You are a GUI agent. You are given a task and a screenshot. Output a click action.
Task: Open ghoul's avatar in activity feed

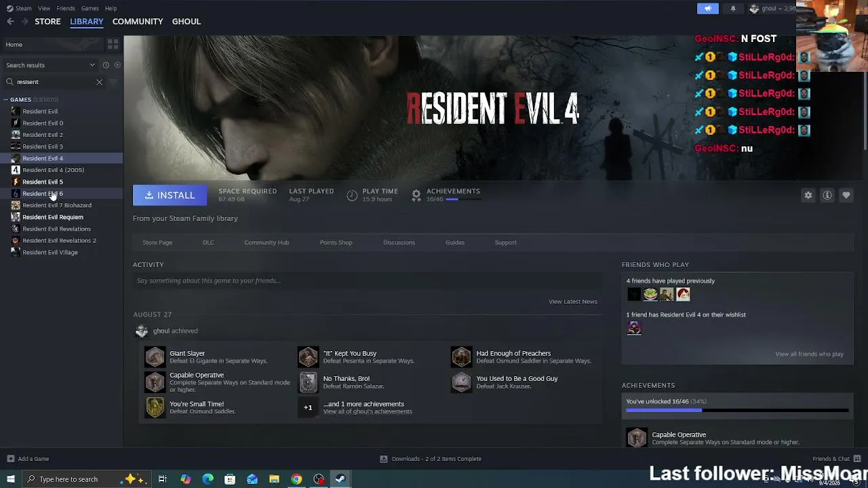point(142,331)
